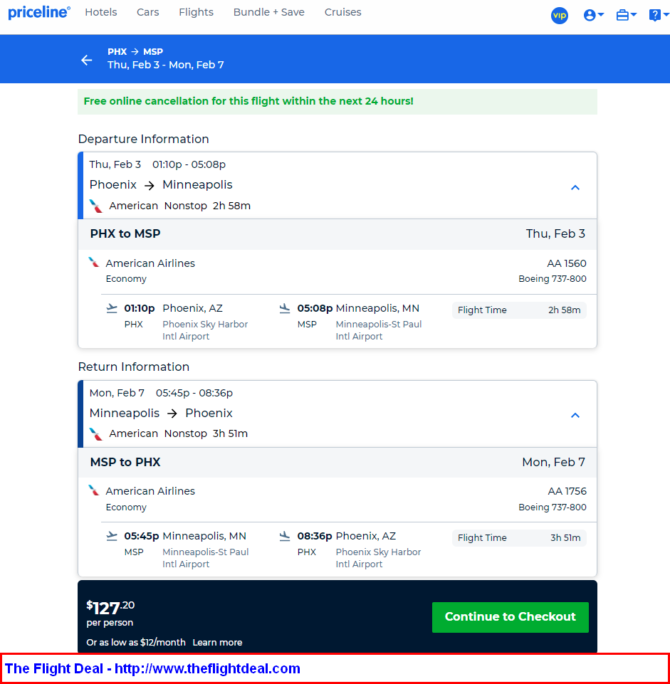Collapse the Phoenix to Minneapolis departure details
The image size is (670, 684).
coord(575,188)
